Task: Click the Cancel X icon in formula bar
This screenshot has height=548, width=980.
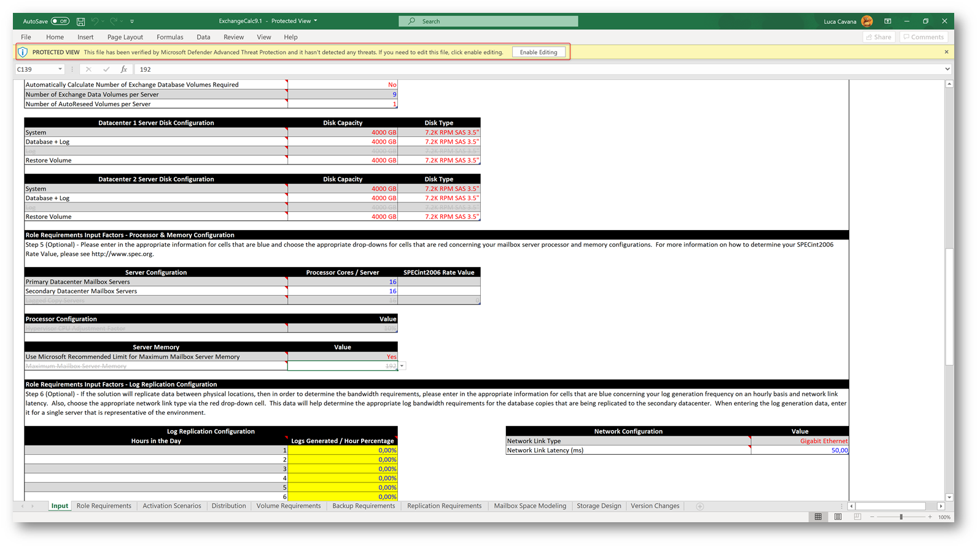Action: point(88,69)
